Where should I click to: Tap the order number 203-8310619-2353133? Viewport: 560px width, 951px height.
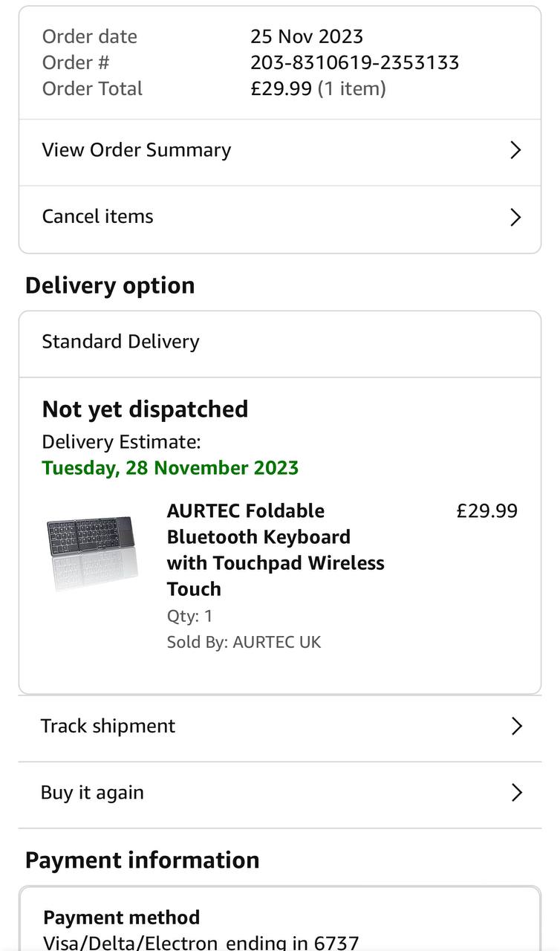(354, 62)
